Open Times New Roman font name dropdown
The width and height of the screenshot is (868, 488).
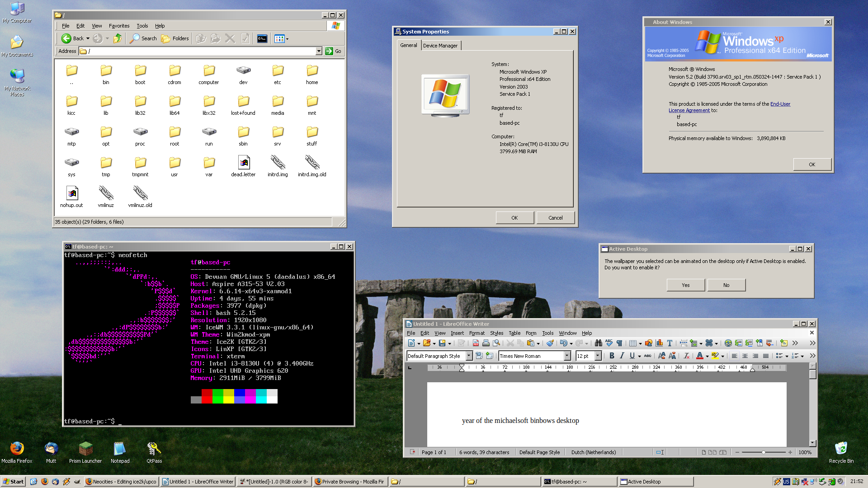567,356
